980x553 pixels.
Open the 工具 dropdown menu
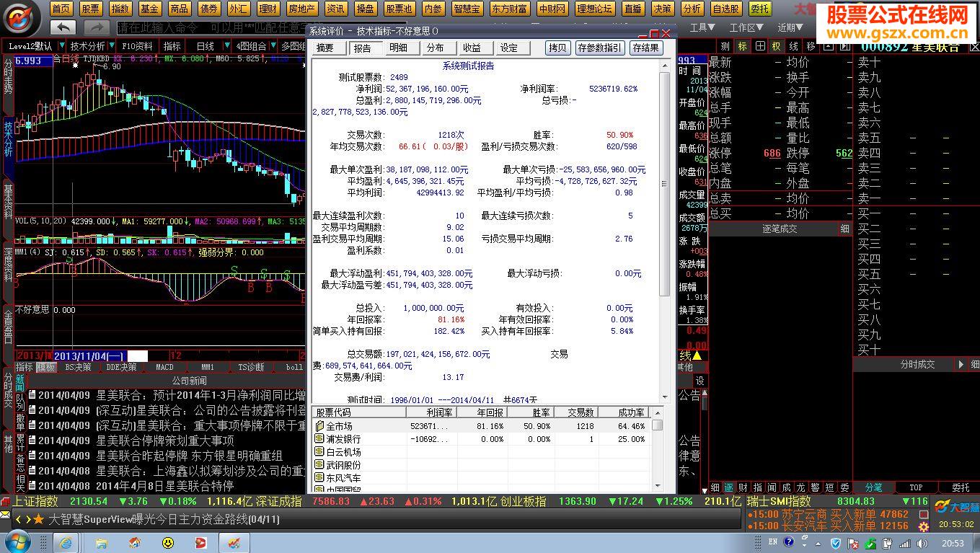pos(702,27)
